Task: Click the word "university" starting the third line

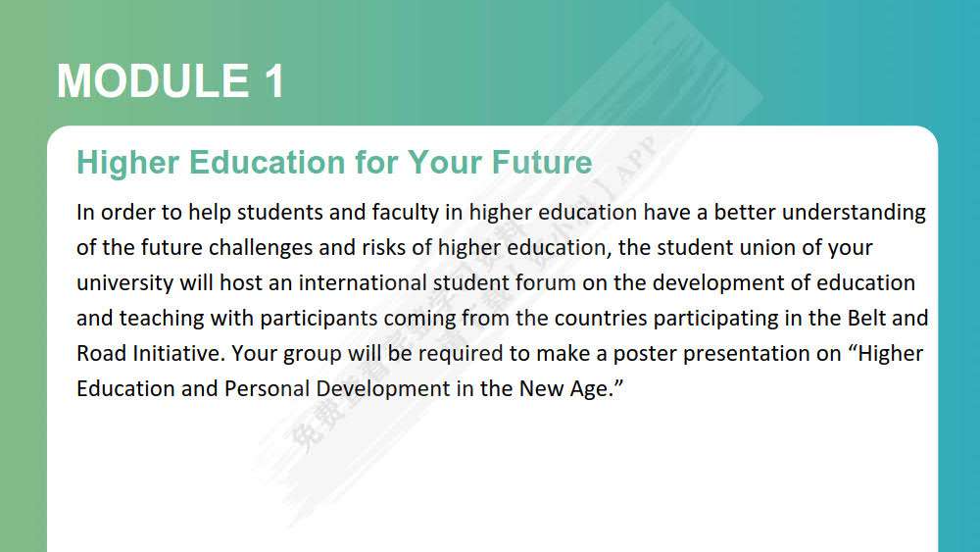Action: [x=125, y=283]
